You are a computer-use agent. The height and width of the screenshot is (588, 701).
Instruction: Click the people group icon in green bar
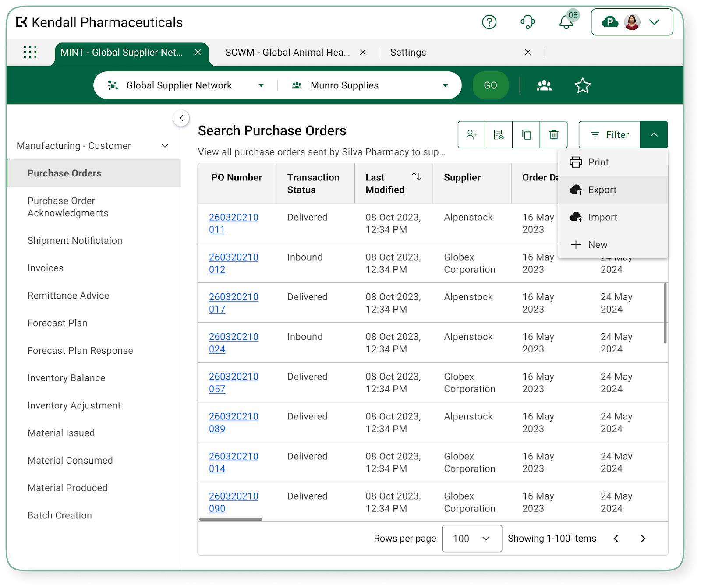point(544,85)
